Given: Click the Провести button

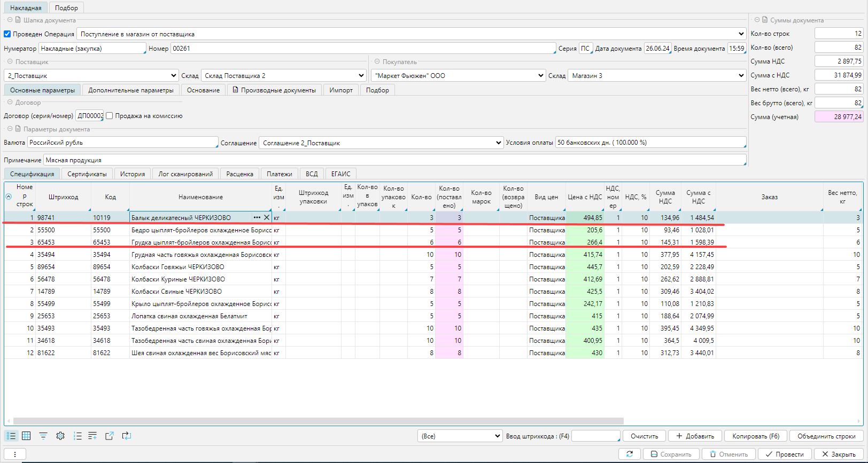Looking at the screenshot, I should coord(784,454).
